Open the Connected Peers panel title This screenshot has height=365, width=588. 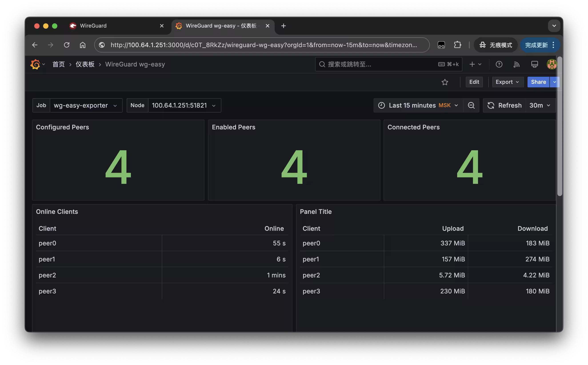tap(413, 127)
